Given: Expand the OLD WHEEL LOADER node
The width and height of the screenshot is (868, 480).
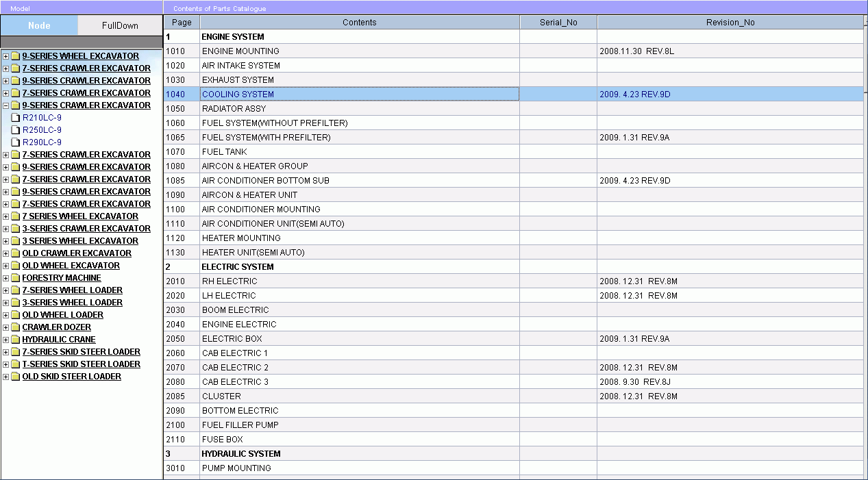Looking at the screenshot, I should point(6,315).
